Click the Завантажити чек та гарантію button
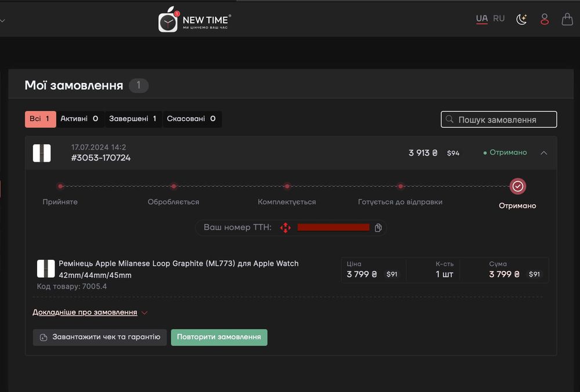Image resolution: width=580 pixels, height=392 pixels. (100, 337)
